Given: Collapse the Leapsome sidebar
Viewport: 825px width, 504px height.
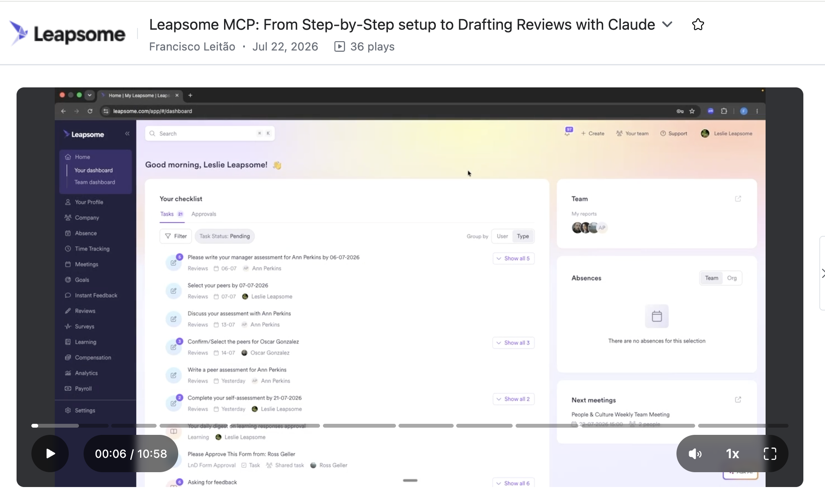Looking at the screenshot, I should click(127, 134).
